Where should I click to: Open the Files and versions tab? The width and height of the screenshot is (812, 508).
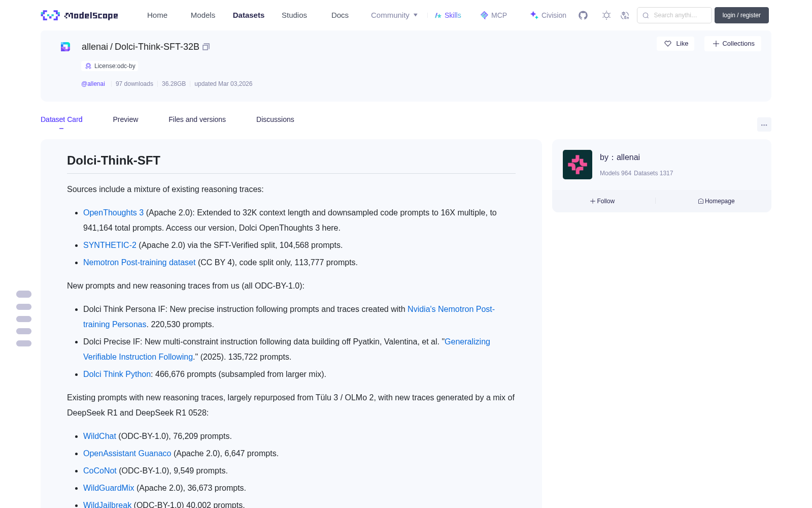197,119
